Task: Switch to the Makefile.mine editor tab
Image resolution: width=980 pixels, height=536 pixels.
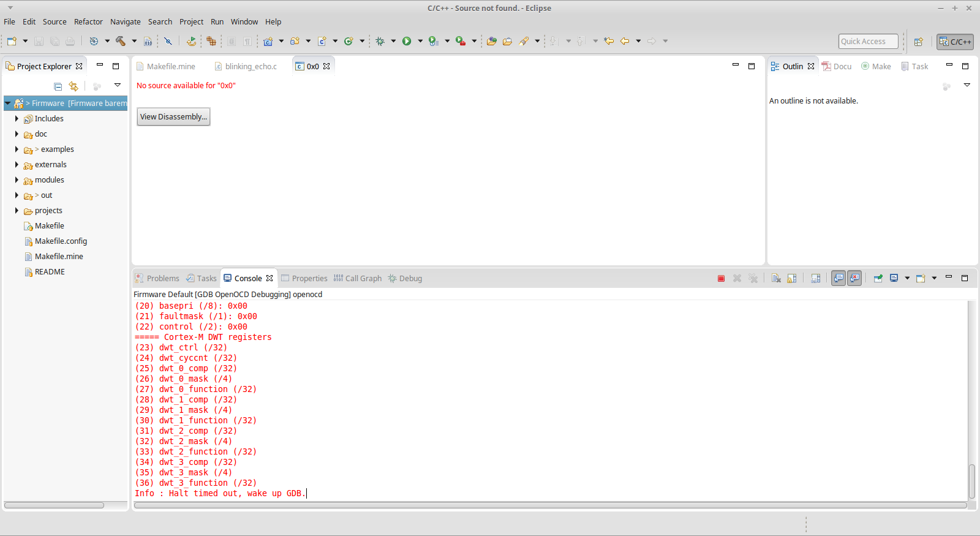Action: click(165, 66)
